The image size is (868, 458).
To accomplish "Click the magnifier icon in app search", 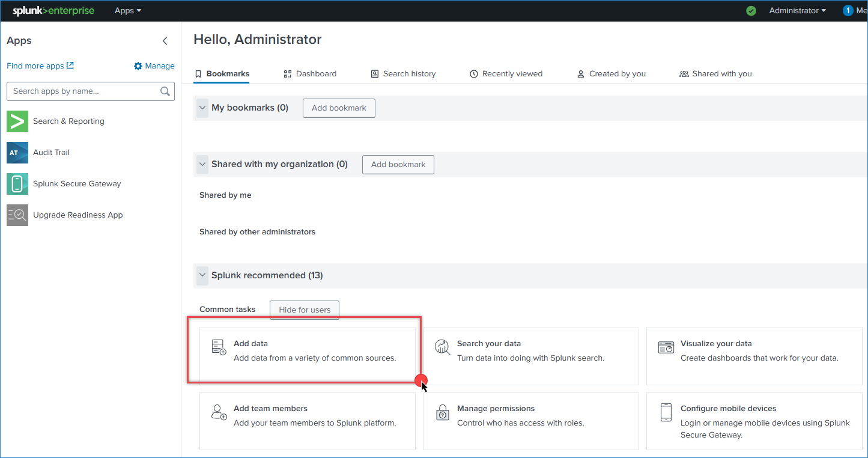I will tap(165, 91).
